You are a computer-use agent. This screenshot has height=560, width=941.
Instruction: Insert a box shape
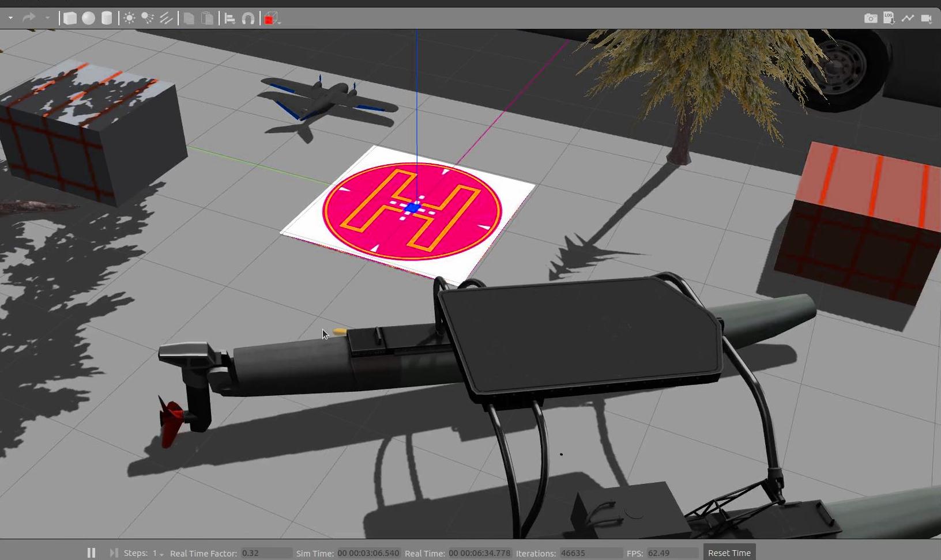click(x=70, y=18)
